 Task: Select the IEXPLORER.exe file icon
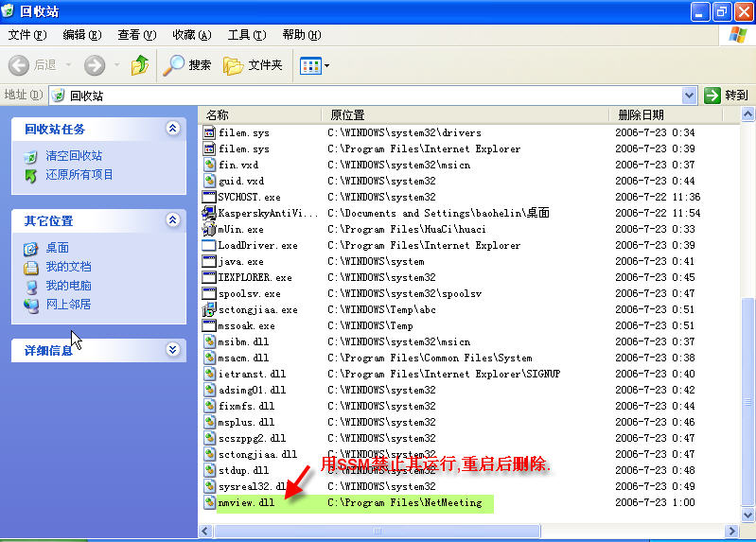pyautogui.click(x=209, y=277)
